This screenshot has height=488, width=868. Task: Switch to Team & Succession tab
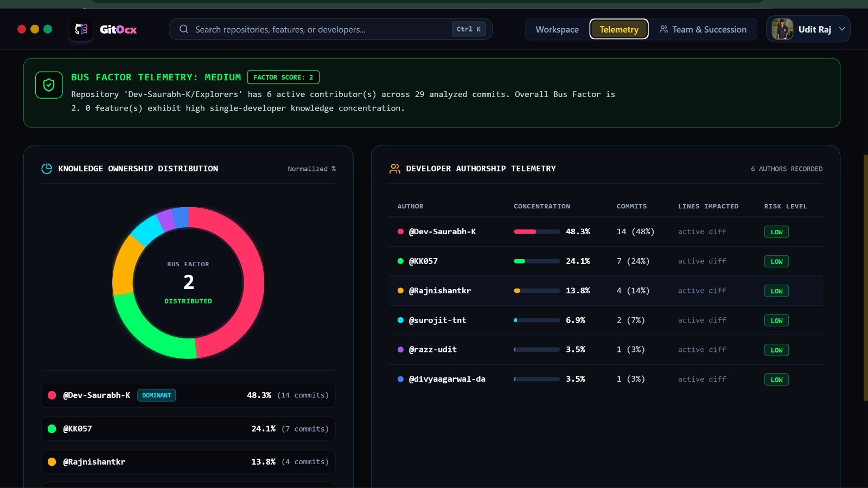pyautogui.click(x=703, y=29)
